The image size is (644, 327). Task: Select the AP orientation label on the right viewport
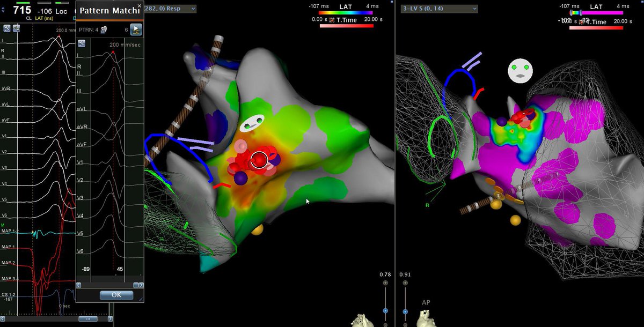pyautogui.click(x=426, y=302)
